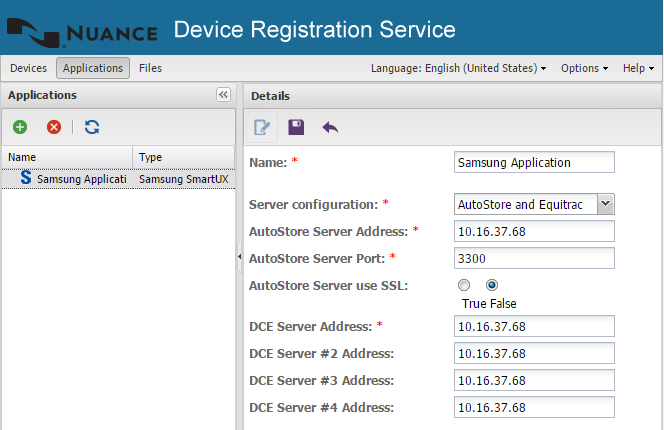Set AutoStore Server use SSL to False
Viewport: 664px width, 430px height.
click(x=492, y=285)
